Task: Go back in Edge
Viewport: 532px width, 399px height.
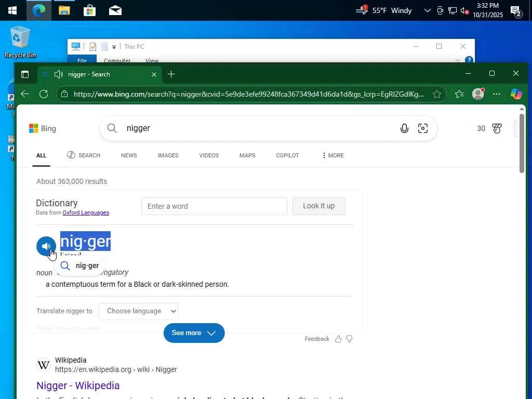Action: (x=25, y=94)
